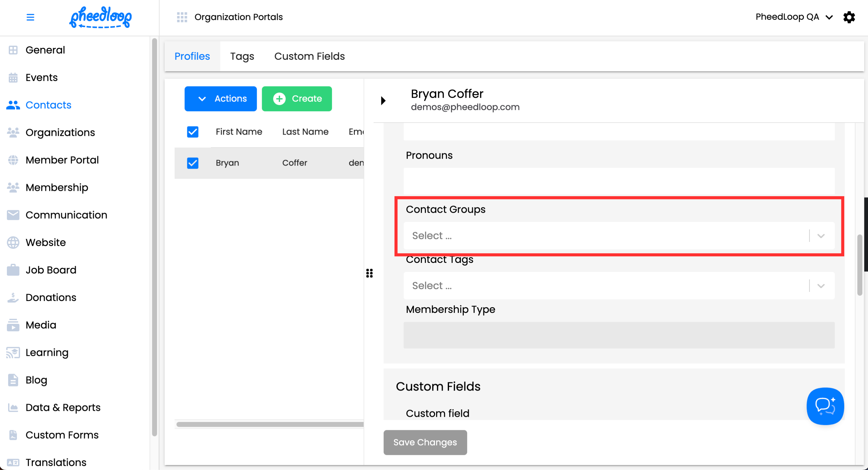Collapse the Bryan Coffer panel arrow
This screenshot has height=470, width=868.
[383, 100]
